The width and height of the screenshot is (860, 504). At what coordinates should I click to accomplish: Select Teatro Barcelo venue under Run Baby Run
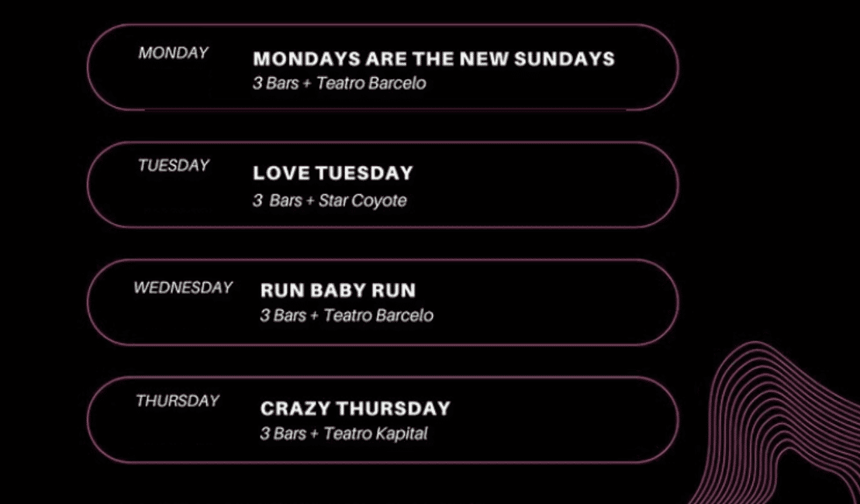pos(378,316)
